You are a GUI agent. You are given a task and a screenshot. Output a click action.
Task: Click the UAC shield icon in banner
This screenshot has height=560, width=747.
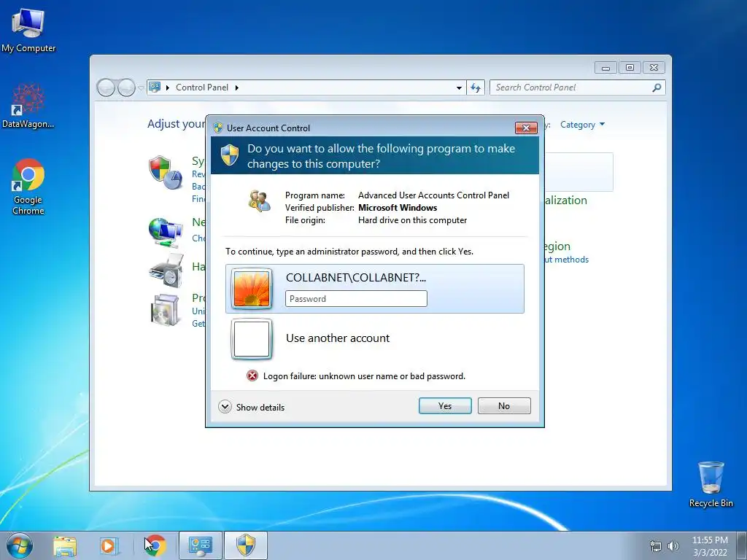[x=230, y=155]
